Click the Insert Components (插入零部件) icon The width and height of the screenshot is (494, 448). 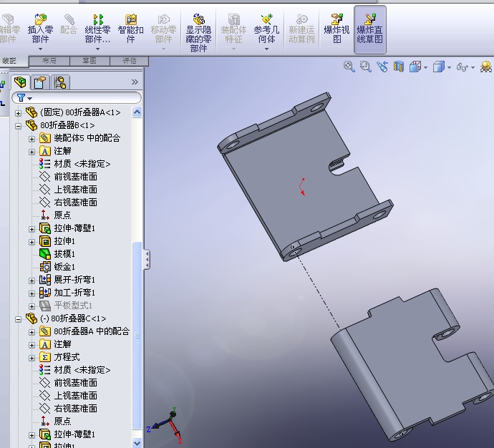pos(40,19)
